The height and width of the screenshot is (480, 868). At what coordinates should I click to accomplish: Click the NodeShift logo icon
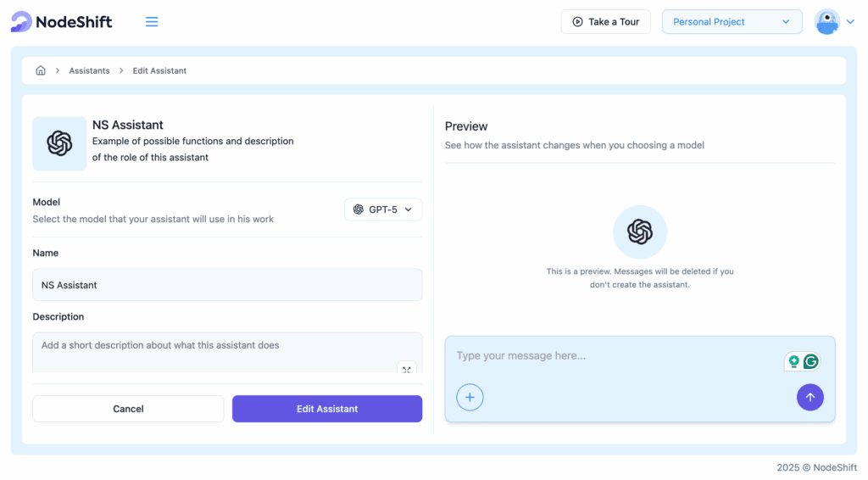[21, 22]
